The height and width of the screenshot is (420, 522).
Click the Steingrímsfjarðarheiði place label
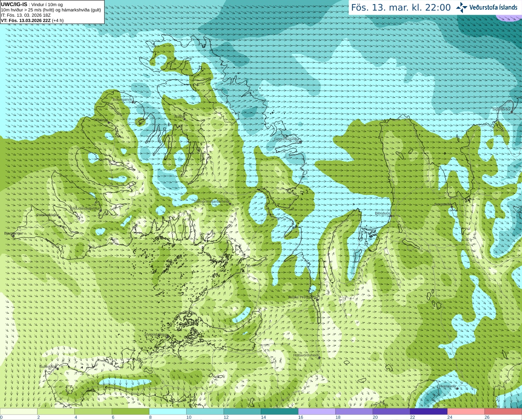[x=211, y=201]
